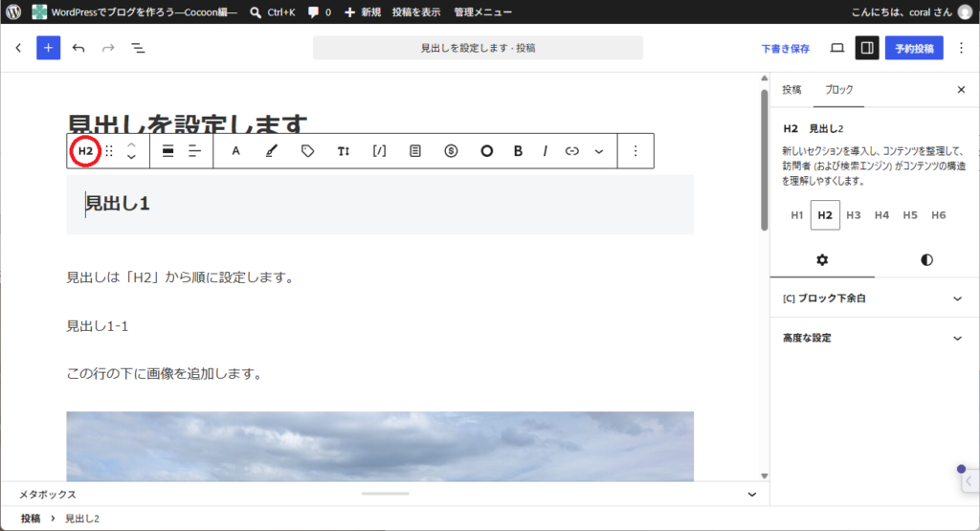Click the 投稿 breadcrumb at bottom
Screen dimensions: 980x531
pos(30,519)
